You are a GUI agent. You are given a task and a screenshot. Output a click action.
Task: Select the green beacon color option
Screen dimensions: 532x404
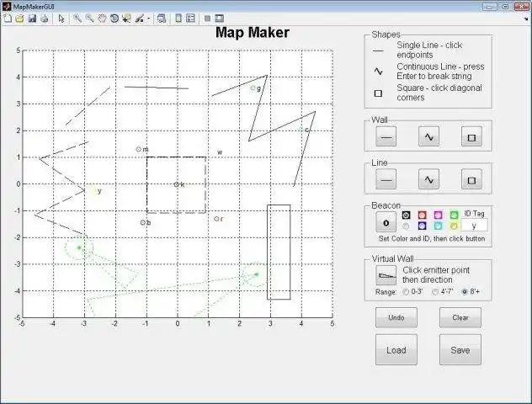point(454,215)
